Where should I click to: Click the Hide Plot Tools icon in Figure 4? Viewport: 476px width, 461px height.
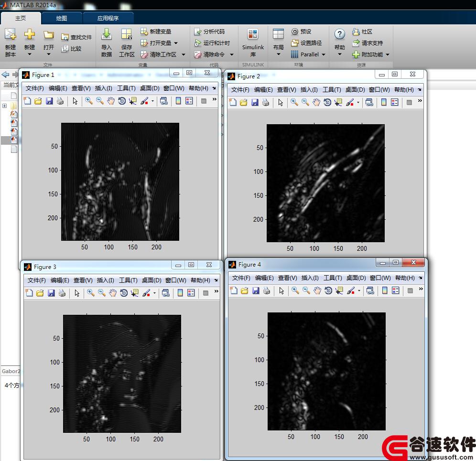tap(410, 290)
